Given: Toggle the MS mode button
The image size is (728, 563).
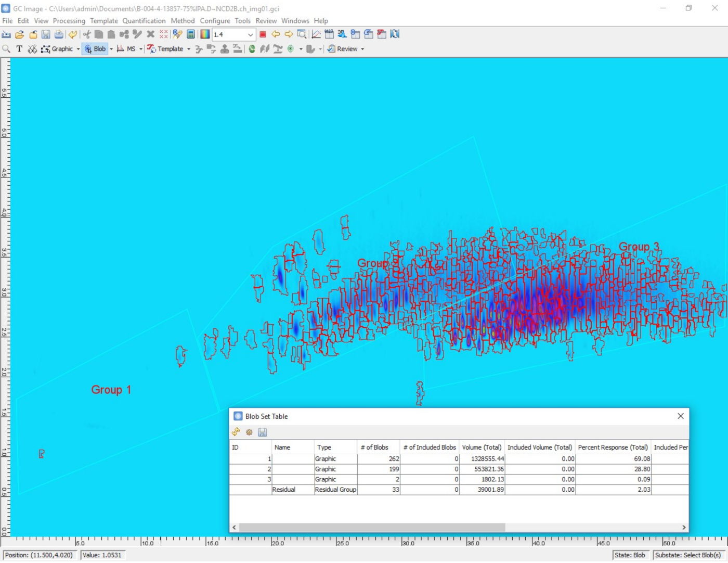Looking at the screenshot, I should point(126,49).
